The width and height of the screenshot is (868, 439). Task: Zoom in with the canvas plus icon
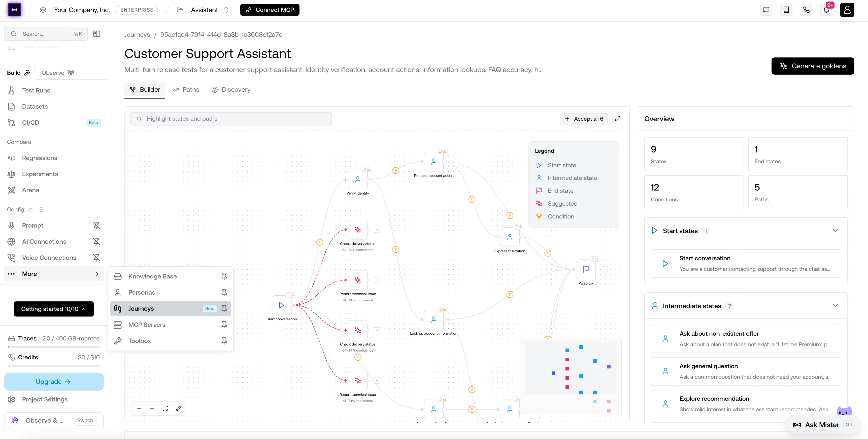click(139, 408)
